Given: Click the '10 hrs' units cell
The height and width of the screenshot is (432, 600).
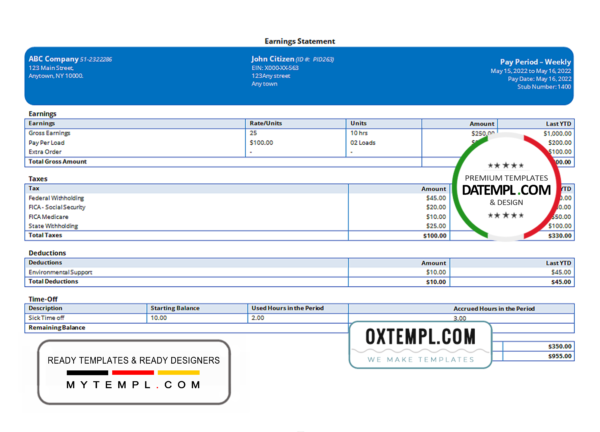Looking at the screenshot, I should 359,133.
